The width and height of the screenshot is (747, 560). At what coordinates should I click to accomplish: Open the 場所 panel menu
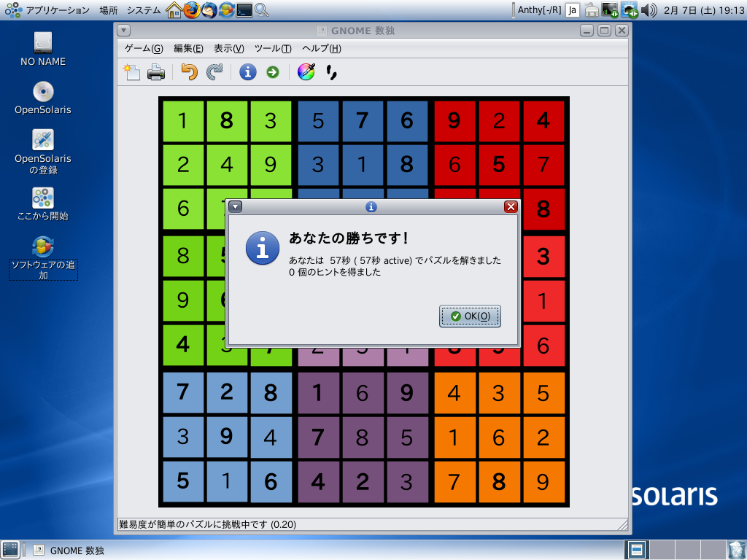click(x=108, y=9)
